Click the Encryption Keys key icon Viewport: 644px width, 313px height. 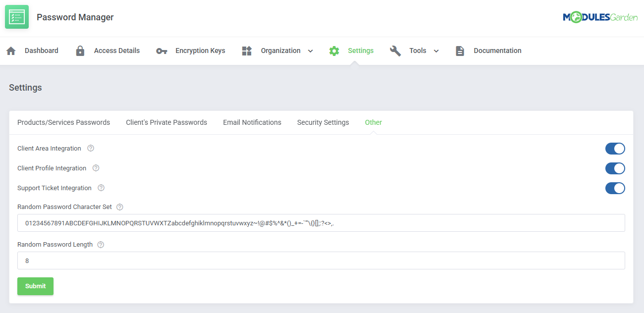(x=161, y=51)
